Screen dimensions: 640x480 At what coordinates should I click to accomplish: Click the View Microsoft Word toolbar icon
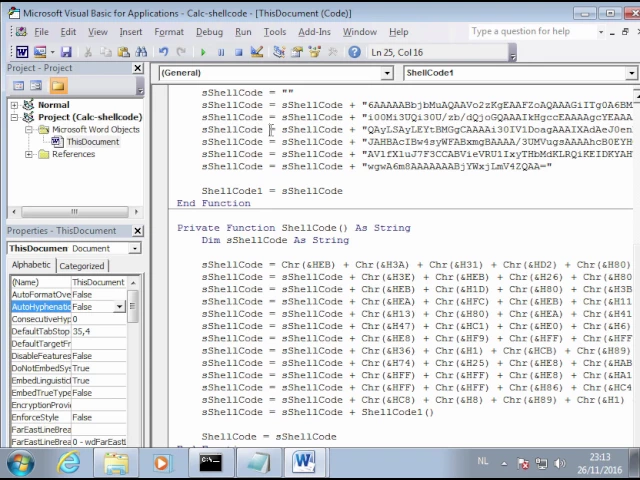tap(22, 52)
